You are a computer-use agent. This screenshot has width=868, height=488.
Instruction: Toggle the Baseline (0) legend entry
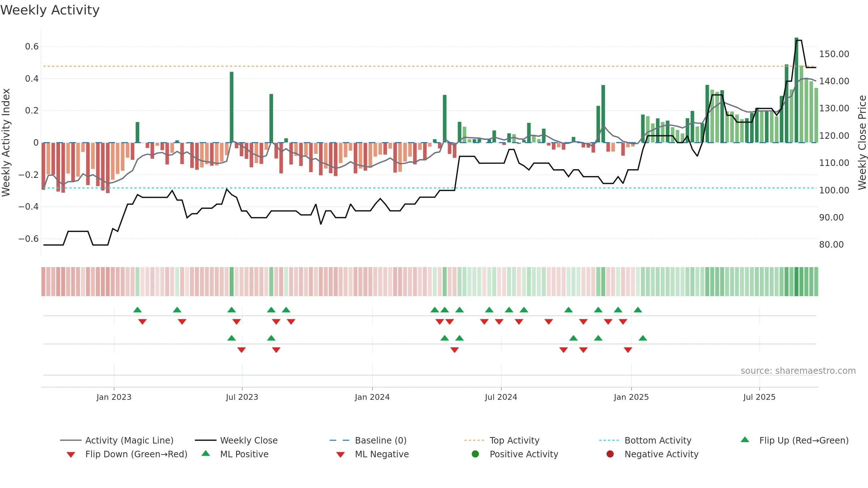tap(368, 440)
